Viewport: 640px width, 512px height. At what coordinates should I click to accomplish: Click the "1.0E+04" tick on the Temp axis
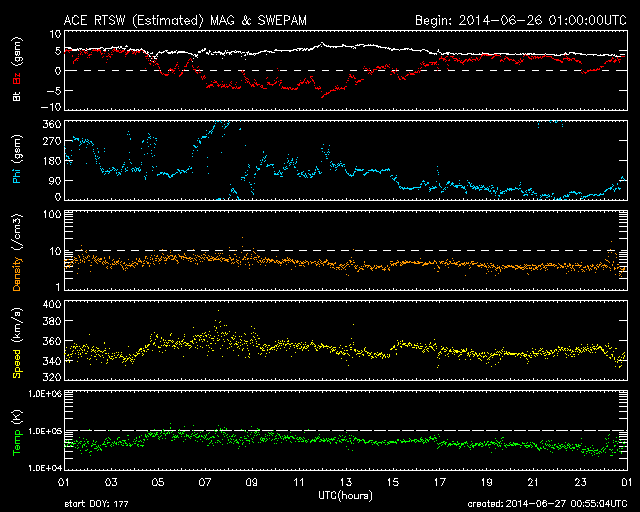pyautogui.click(x=45, y=468)
